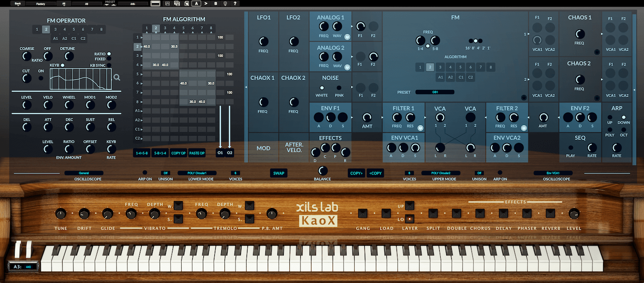Click the PASTE OP button
The width and height of the screenshot is (644, 283).
(196, 153)
